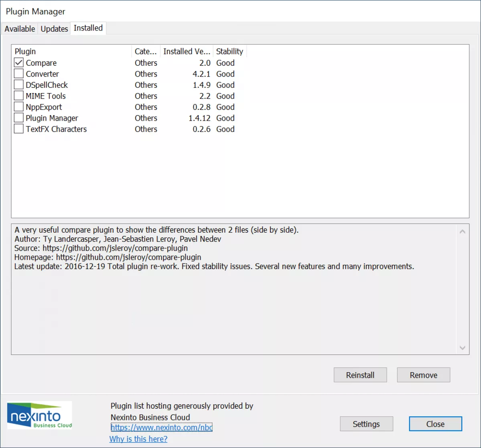Sort by Installed Ve... column header
This screenshot has height=448, width=481.
click(x=187, y=51)
